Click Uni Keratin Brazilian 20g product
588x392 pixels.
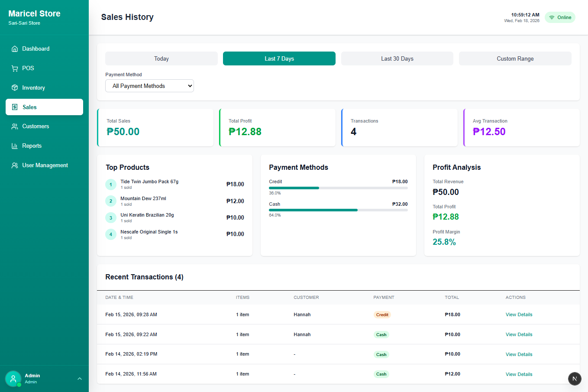[147, 215]
